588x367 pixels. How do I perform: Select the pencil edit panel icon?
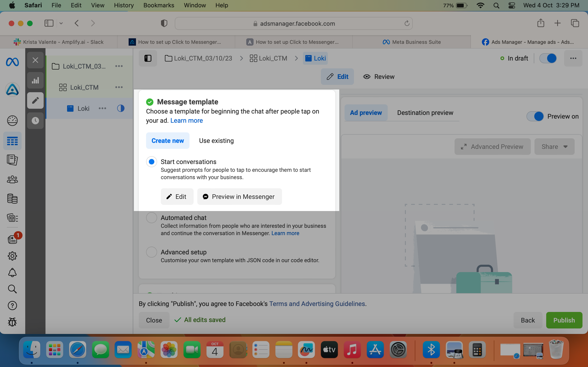[x=35, y=100]
